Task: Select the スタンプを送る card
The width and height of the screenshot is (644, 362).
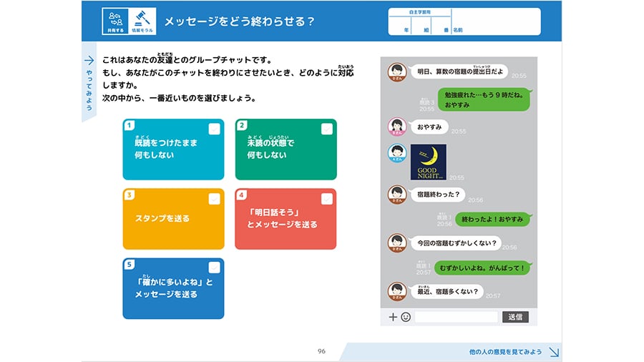Action: click(x=173, y=219)
